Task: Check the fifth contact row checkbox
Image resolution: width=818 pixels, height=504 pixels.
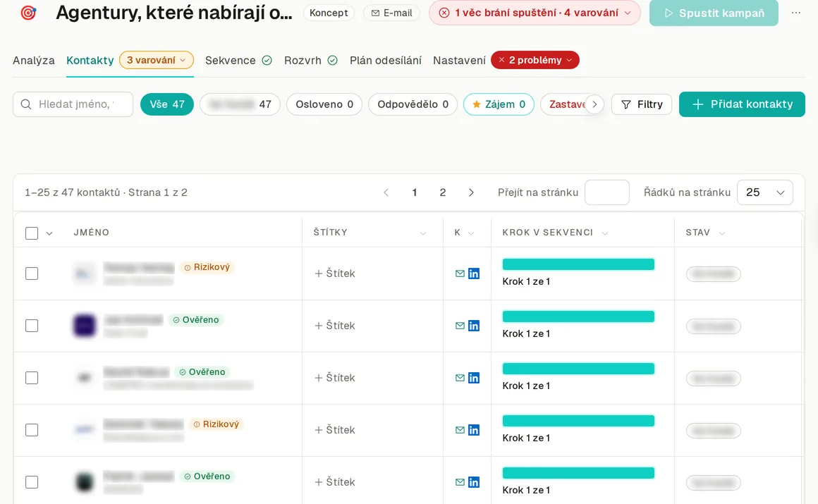Action: coord(32,482)
